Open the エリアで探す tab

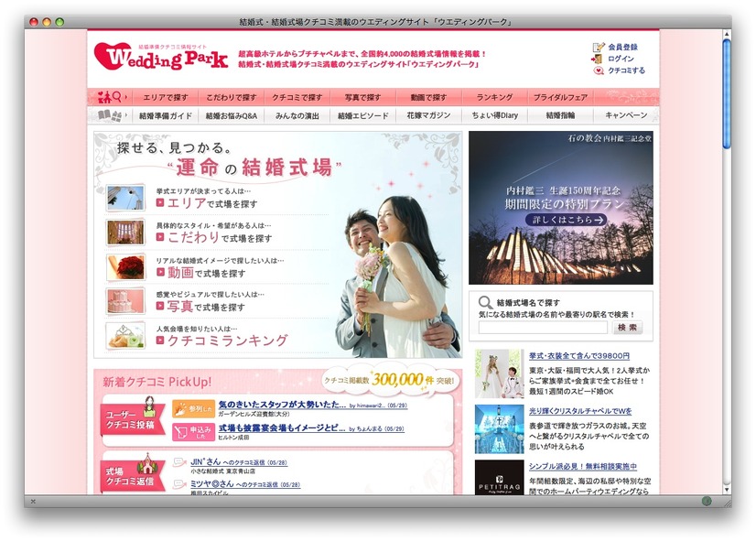pyautogui.click(x=166, y=97)
